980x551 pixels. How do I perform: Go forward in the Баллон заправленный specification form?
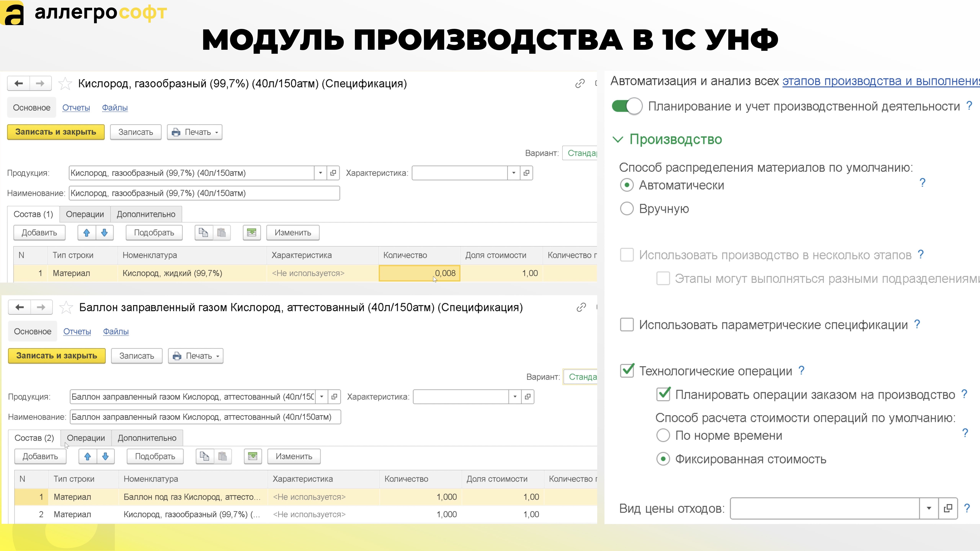[42, 307]
